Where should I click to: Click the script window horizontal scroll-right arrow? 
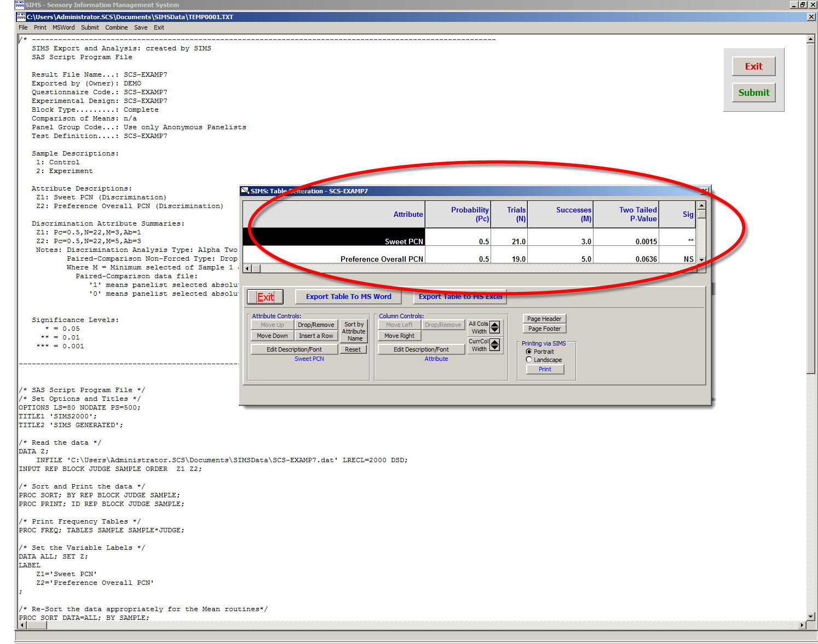tap(802, 625)
